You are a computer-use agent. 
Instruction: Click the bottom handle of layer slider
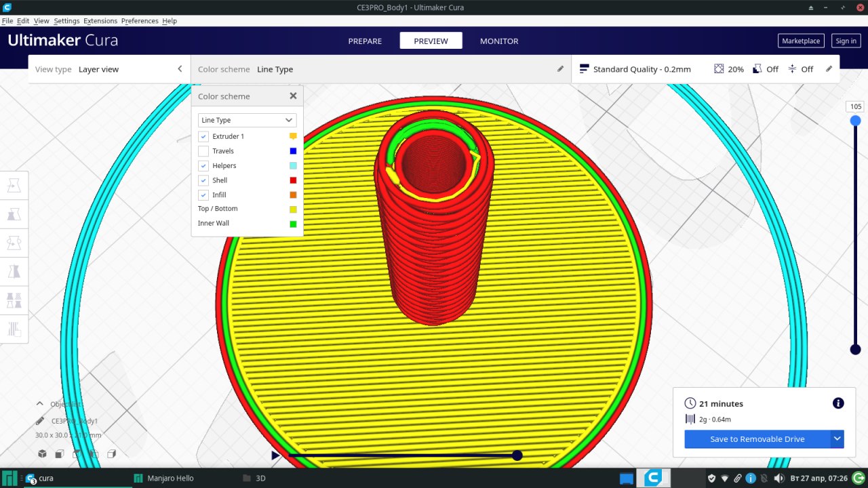856,350
